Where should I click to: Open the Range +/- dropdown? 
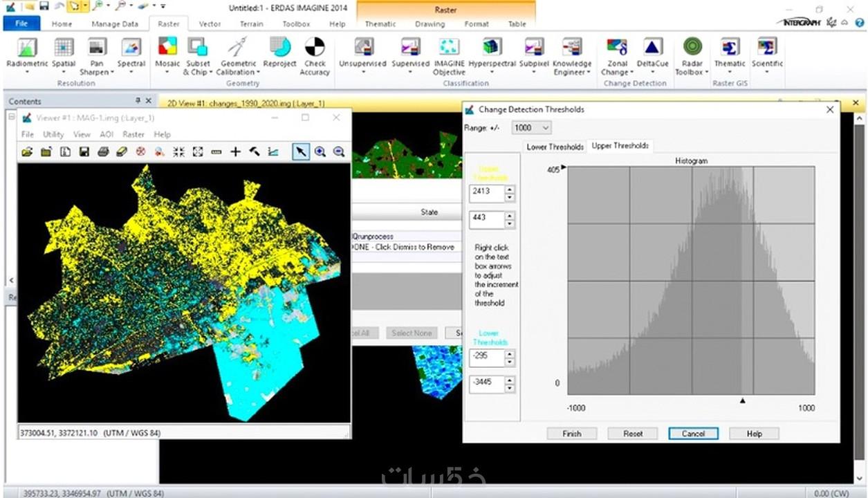pyautogui.click(x=531, y=127)
